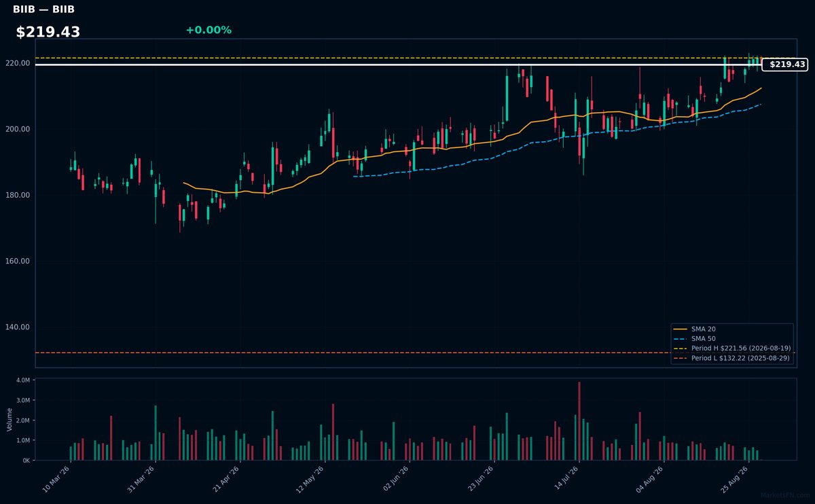The height and width of the screenshot is (504, 815).
Task: Click the $219.43 current price tag
Action: (784, 65)
